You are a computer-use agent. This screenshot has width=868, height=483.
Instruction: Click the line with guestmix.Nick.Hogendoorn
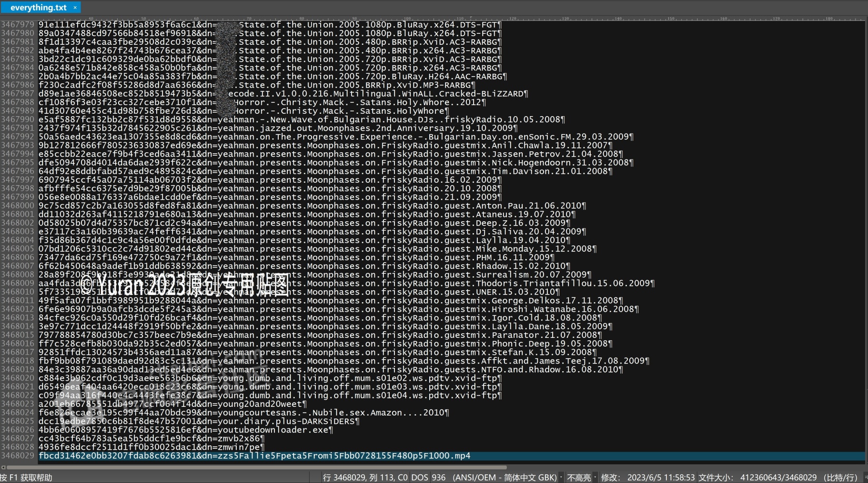coord(336,162)
